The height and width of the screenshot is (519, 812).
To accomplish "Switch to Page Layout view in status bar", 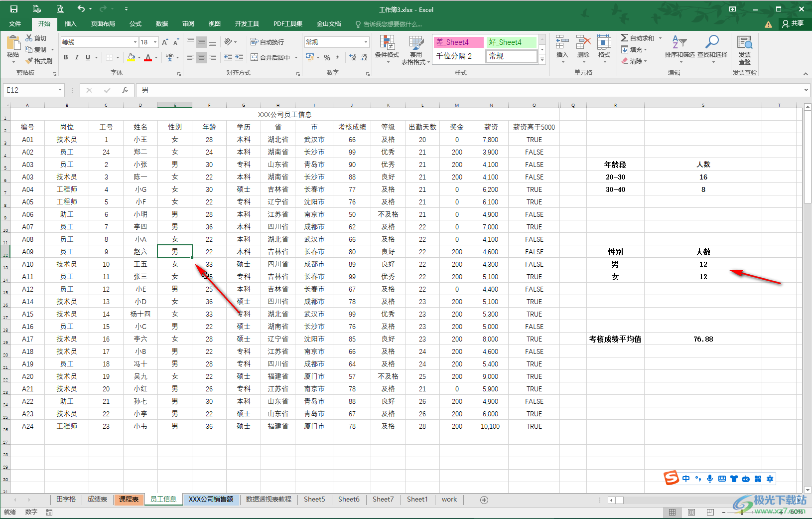I will [x=691, y=512].
